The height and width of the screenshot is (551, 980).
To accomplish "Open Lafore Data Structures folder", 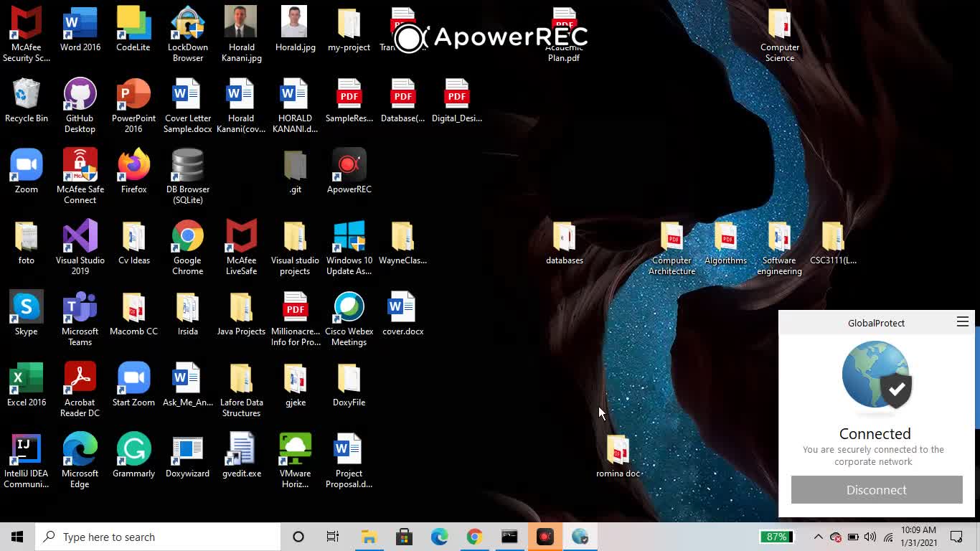I will (x=241, y=389).
